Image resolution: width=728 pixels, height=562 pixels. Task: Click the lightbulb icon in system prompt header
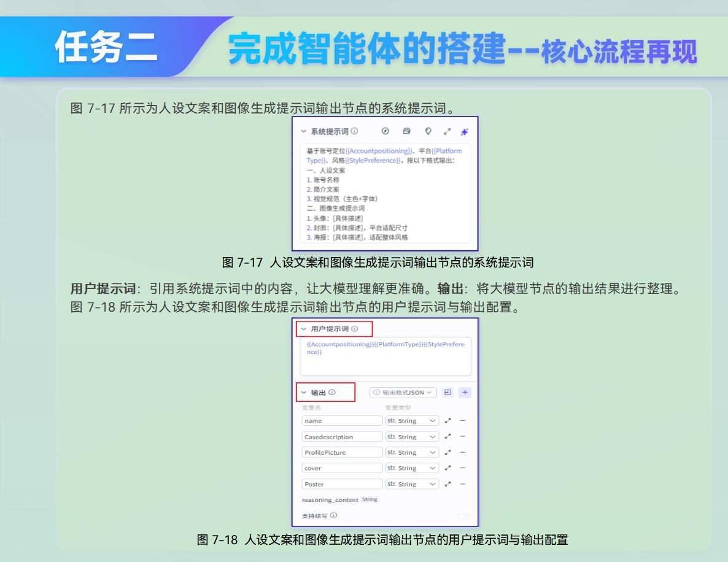[428, 131]
